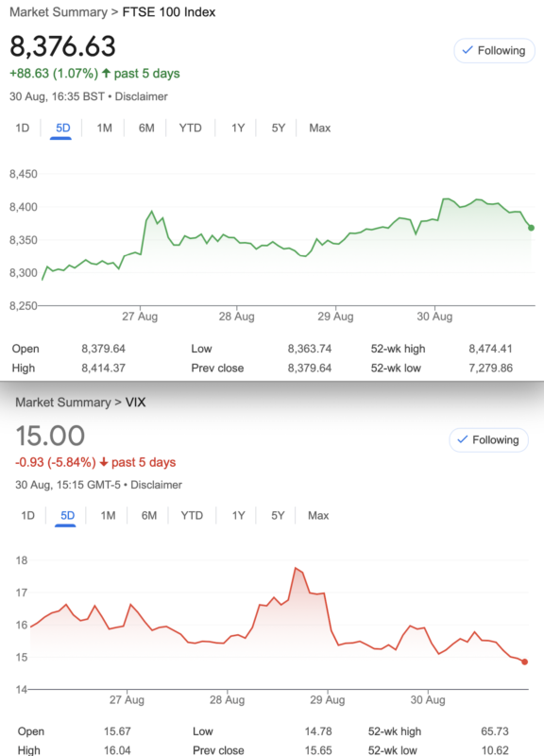Viewport: 544px width, 756px height.
Task: Click VIX Prev close value 15.65
Action: (318, 750)
